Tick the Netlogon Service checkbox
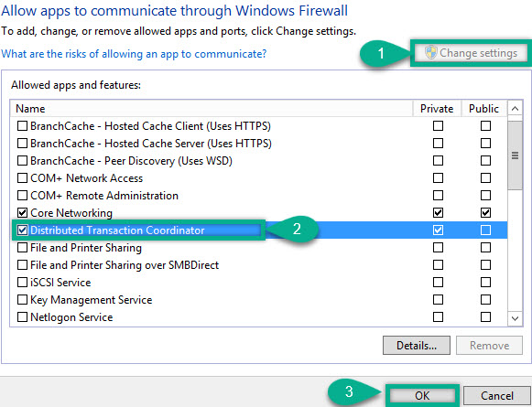The height and width of the screenshot is (407, 532). click(22, 317)
